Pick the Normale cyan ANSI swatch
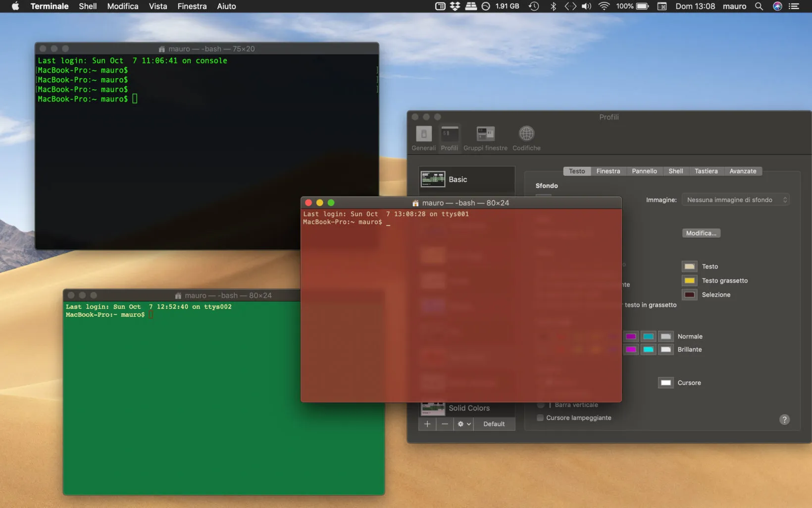812x508 pixels. [648, 337]
